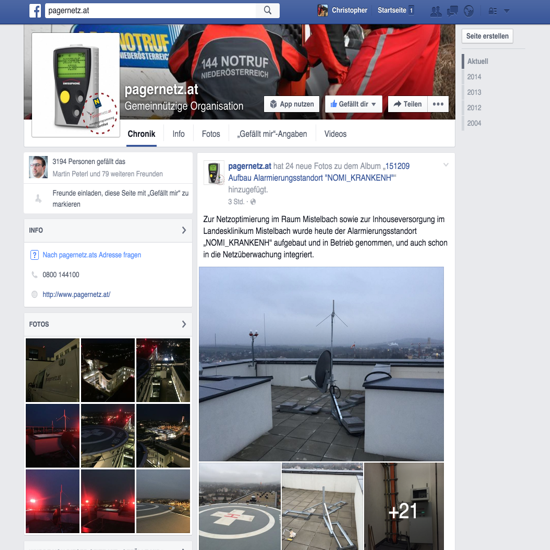Switch to the Fotos tab
This screenshot has width=550, height=550.
point(211,134)
